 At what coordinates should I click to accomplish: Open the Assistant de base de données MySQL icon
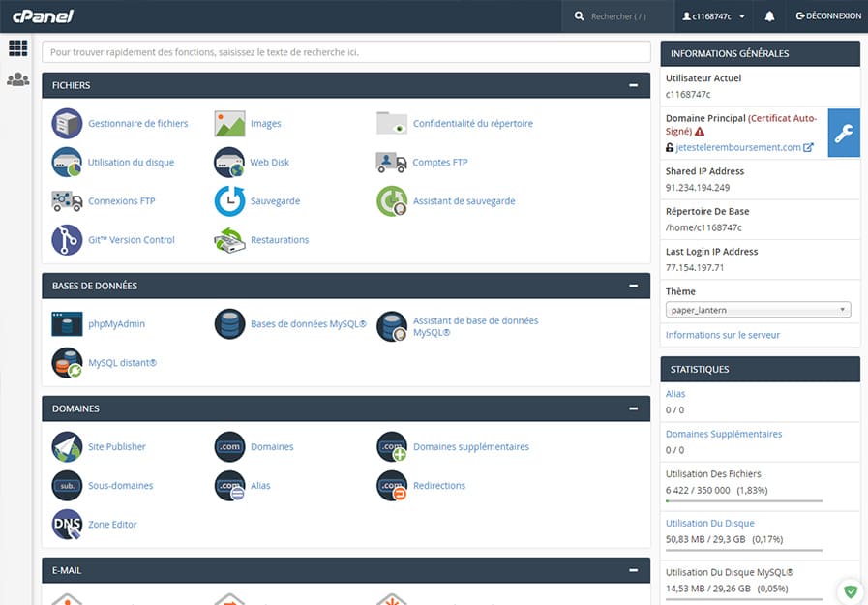[392, 326]
